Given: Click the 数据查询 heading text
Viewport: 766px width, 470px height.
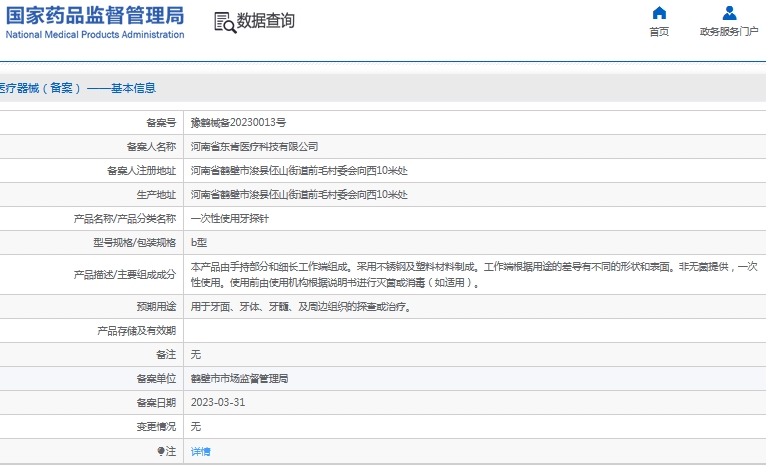Looking at the screenshot, I should [266, 21].
